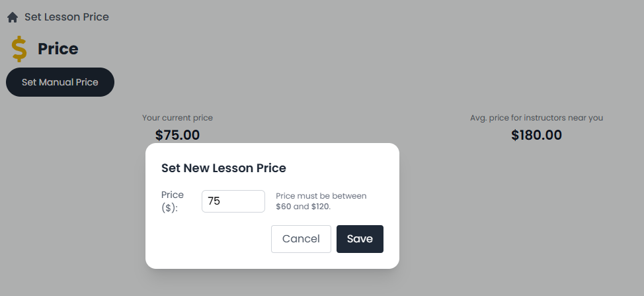
Task: Open the Set Lesson Price breadcrumb
Action: point(66,17)
